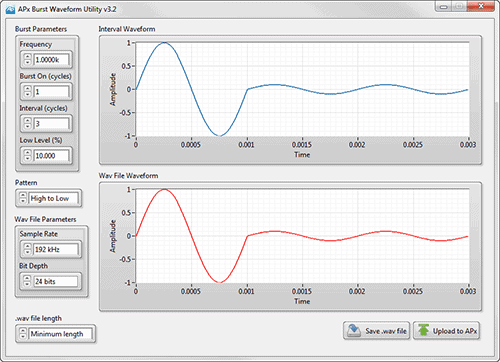The height and width of the screenshot is (362, 500).
Task: Decrease Interval cycles with the down arrow
Action: (28, 127)
